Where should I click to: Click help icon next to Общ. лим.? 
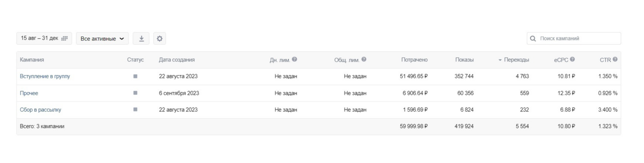click(364, 59)
